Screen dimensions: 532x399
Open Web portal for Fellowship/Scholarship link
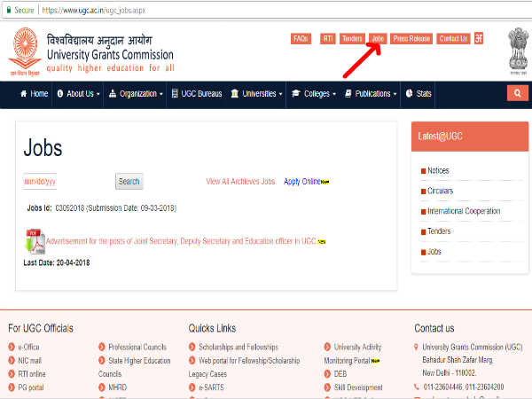point(249,360)
